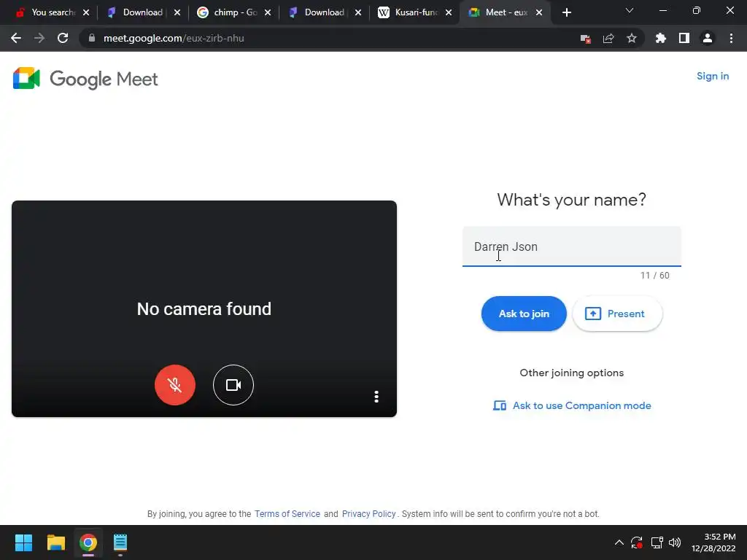
Task: Open the Windows Start menu
Action: [x=23, y=542]
